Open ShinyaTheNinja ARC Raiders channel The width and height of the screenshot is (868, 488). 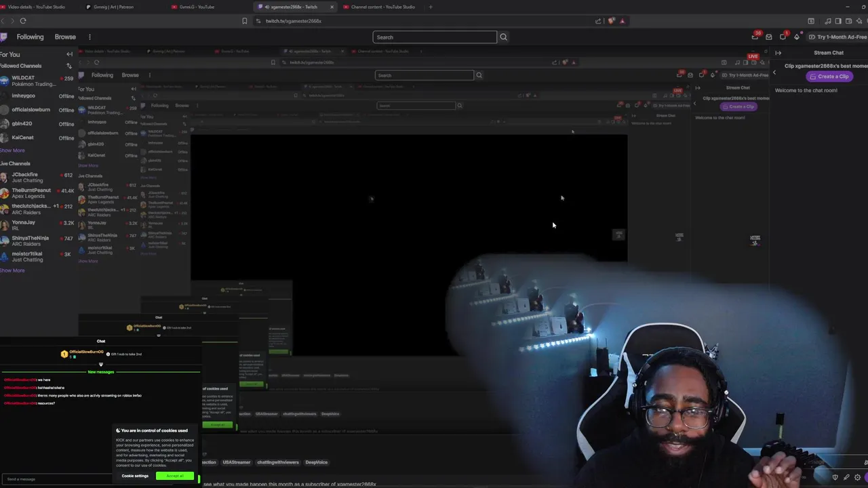click(x=37, y=241)
